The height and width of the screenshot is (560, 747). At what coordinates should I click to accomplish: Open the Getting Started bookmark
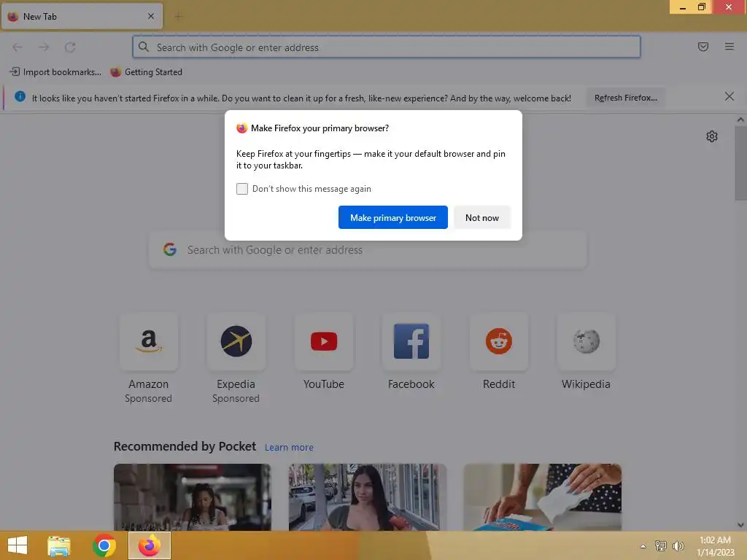tap(146, 72)
